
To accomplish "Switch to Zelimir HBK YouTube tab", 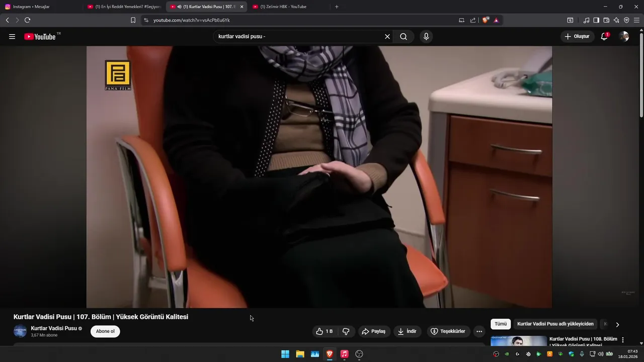I will click(289, 7).
